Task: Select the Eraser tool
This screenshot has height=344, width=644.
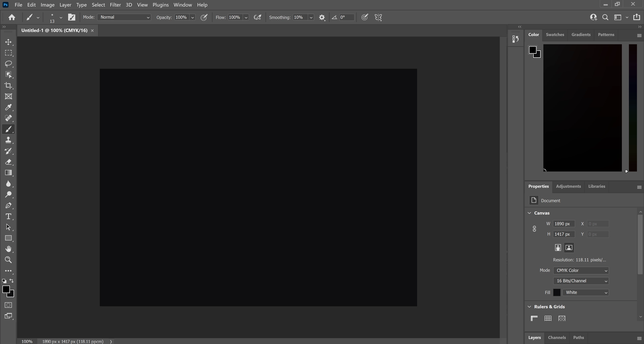Action: [x=8, y=162]
